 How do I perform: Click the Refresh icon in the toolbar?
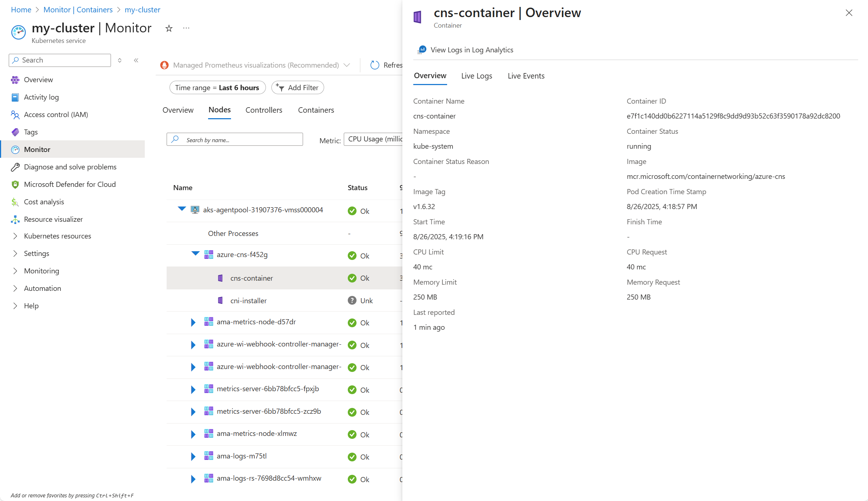tap(375, 65)
